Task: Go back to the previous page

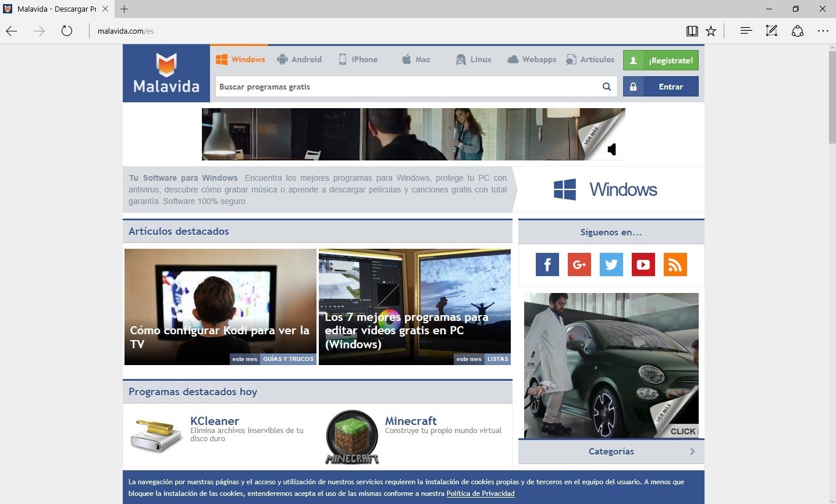Action: coord(12,31)
